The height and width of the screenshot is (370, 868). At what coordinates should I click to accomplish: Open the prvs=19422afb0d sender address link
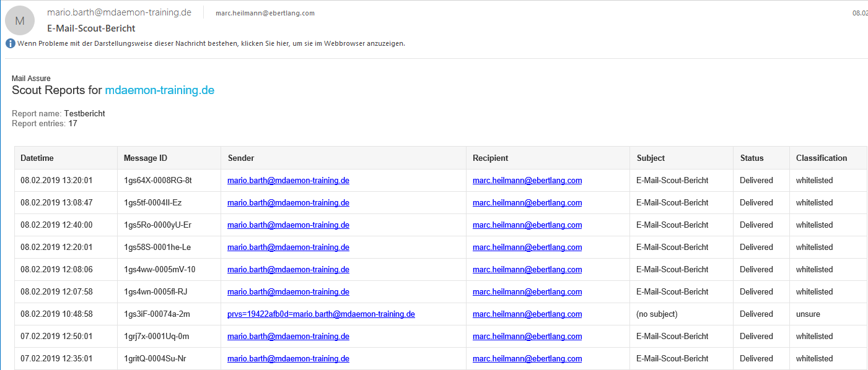coord(321,314)
